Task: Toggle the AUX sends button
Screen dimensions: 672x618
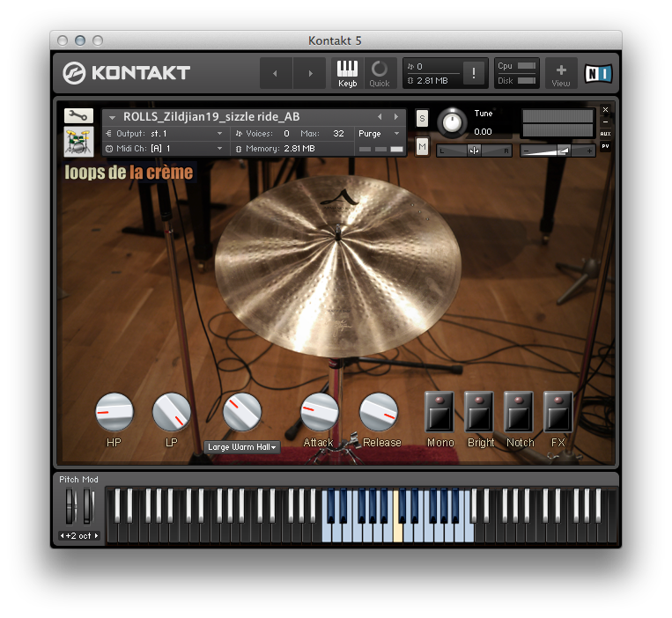Action: (605, 134)
